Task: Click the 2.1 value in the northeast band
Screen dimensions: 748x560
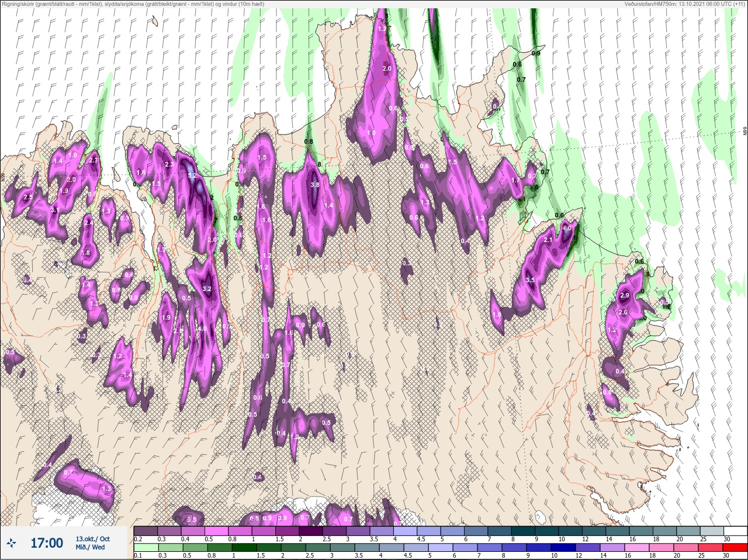Action: click(x=548, y=240)
